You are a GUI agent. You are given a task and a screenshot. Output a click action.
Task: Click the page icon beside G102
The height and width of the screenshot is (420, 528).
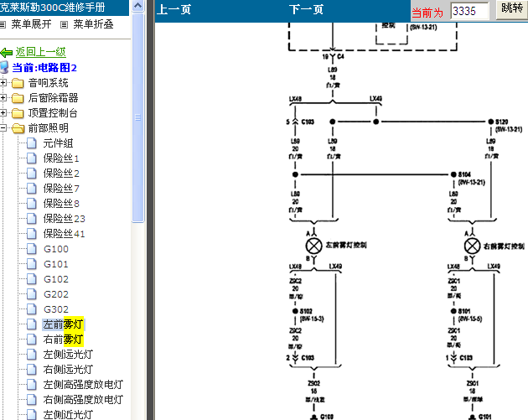pyautogui.click(x=31, y=279)
